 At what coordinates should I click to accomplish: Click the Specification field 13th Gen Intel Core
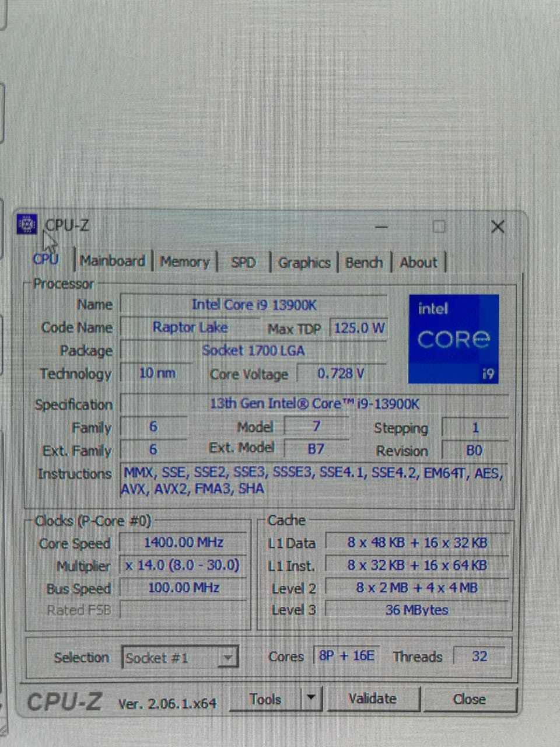coord(314,404)
